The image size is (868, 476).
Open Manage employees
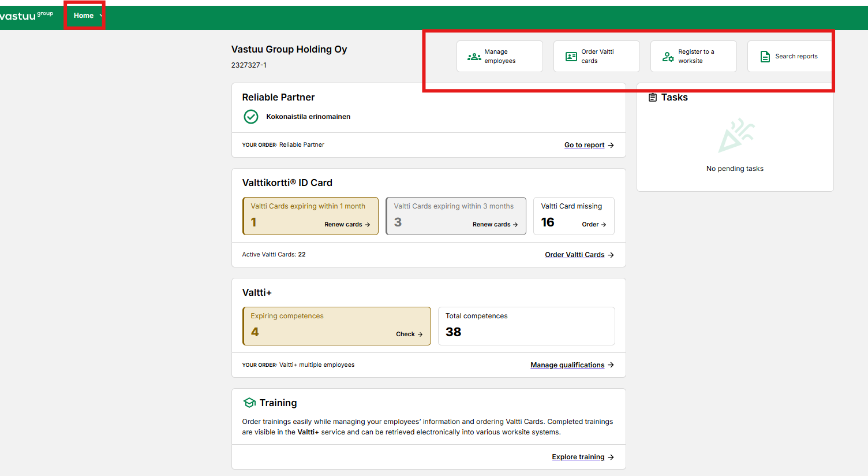(500, 57)
